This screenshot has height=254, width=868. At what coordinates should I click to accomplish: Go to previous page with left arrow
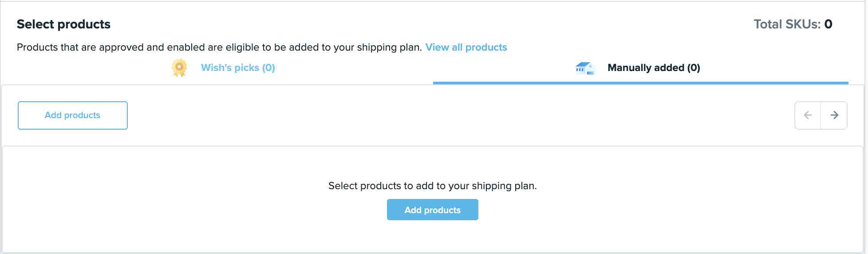point(808,115)
